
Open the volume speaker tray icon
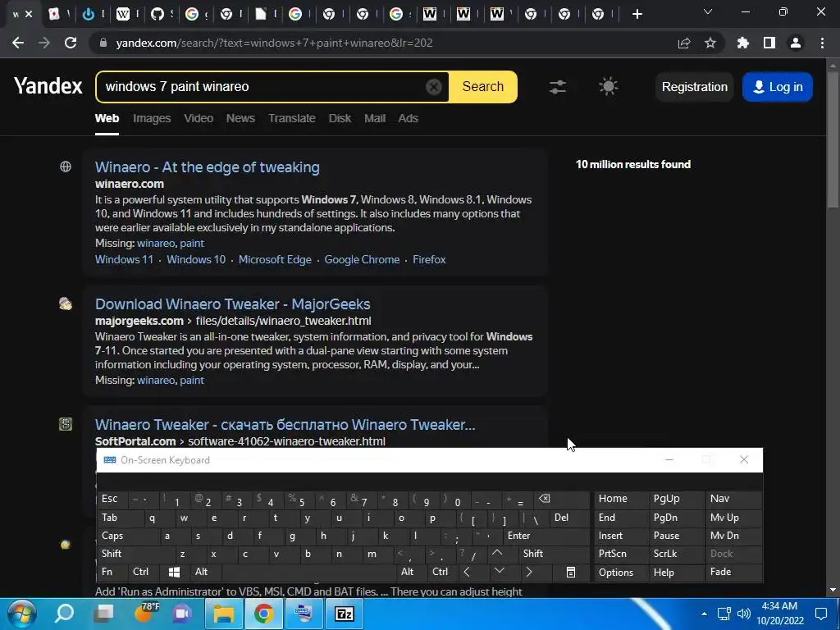pyautogui.click(x=743, y=614)
